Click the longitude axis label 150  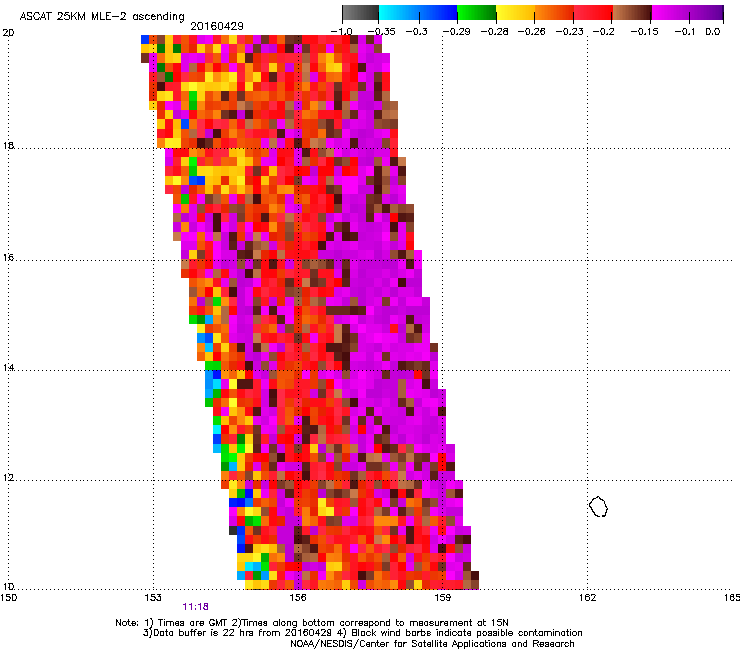[x=8, y=598]
